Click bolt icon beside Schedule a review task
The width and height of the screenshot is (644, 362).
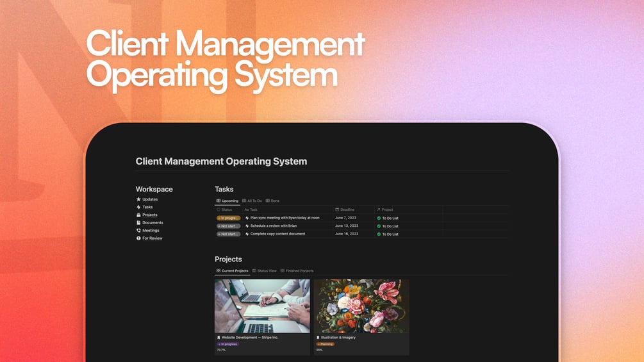pyautogui.click(x=247, y=226)
